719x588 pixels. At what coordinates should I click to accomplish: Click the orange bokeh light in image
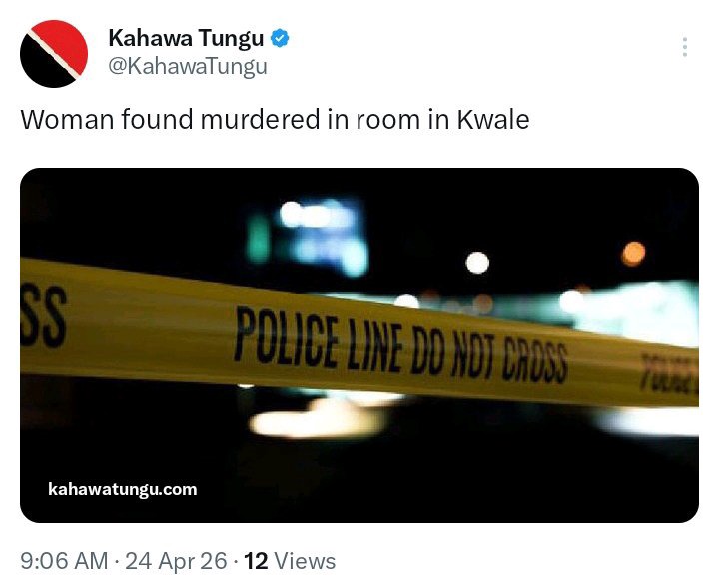coord(633,254)
